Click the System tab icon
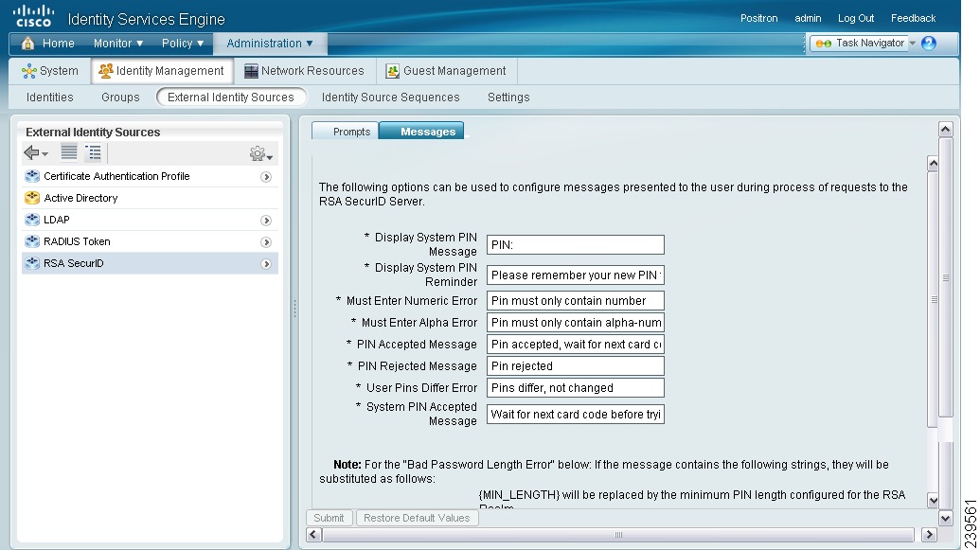This screenshot has height=550, width=980. [28, 71]
